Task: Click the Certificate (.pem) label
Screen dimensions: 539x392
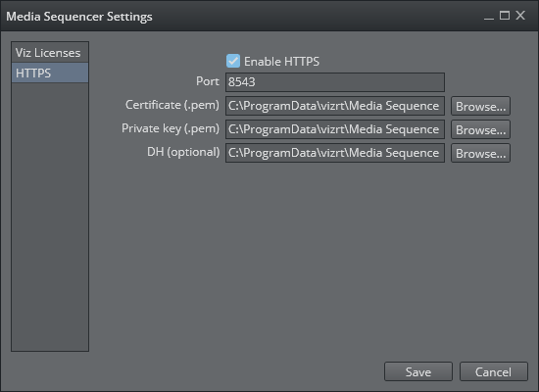Action: pyautogui.click(x=171, y=105)
